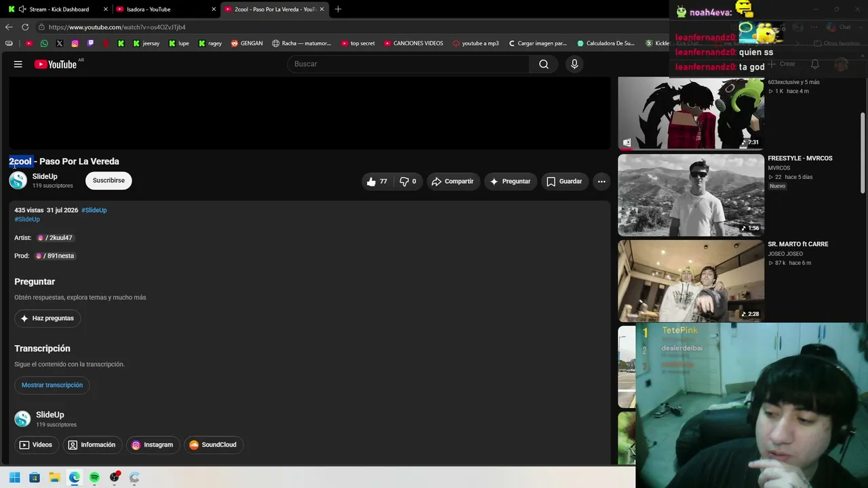Open the artist 2kuul47 Instagram link
868x488 pixels.
click(56, 238)
